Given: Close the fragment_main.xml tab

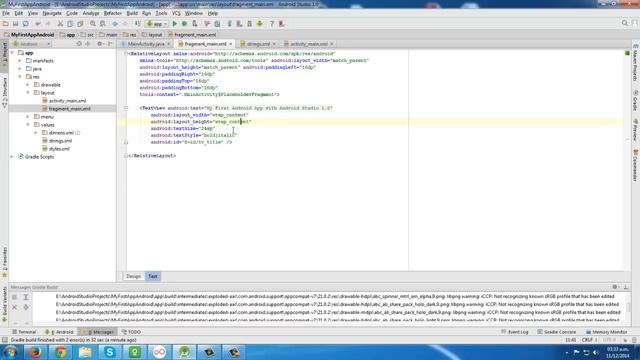Looking at the screenshot, I should [x=231, y=44].
